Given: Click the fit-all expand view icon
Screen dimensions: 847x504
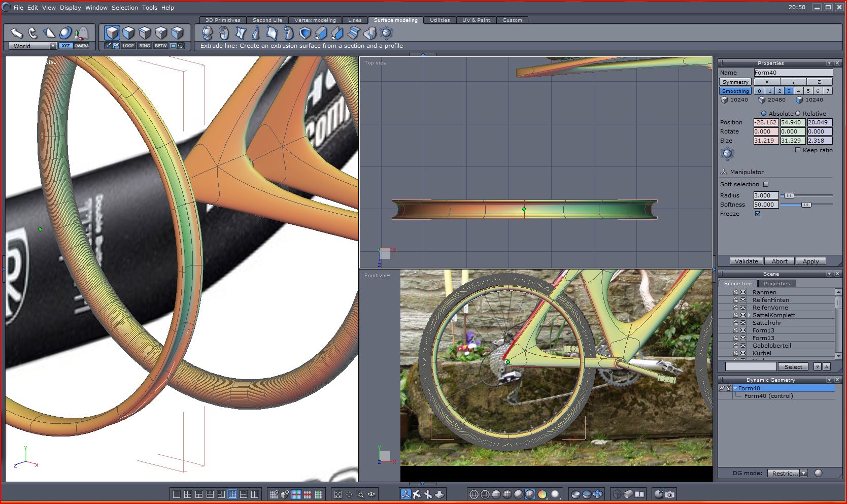Looking at the screenshot, I should 338,494.
